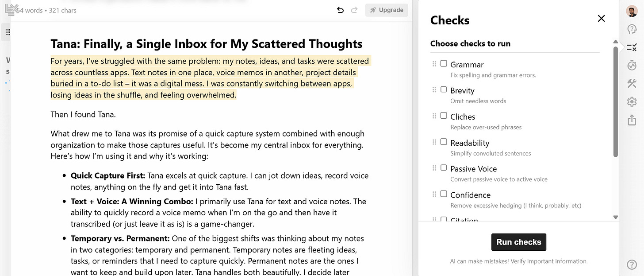Image resolution: width=644 pixels, height=276 pixels.
Task: Click the grid dots icon at left edge
Action: [8, 32]
